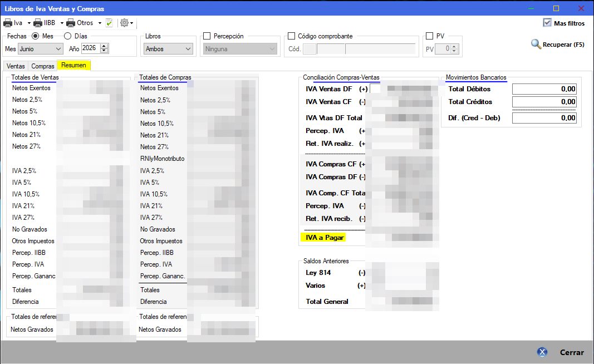The height and width of the screenshot is (364, 594).
Task: Click the Total Créditos field
Action: pyautogui.click(x=544, y=102)
